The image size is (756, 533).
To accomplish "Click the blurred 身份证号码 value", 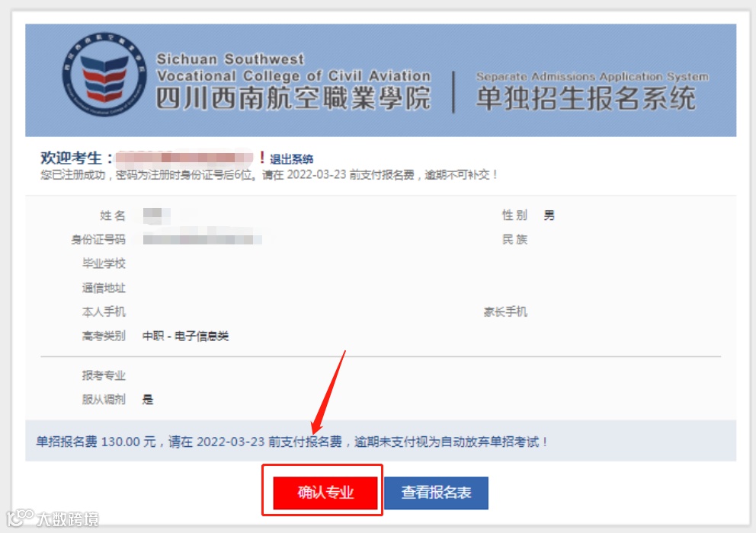I will tap(203, 239).
